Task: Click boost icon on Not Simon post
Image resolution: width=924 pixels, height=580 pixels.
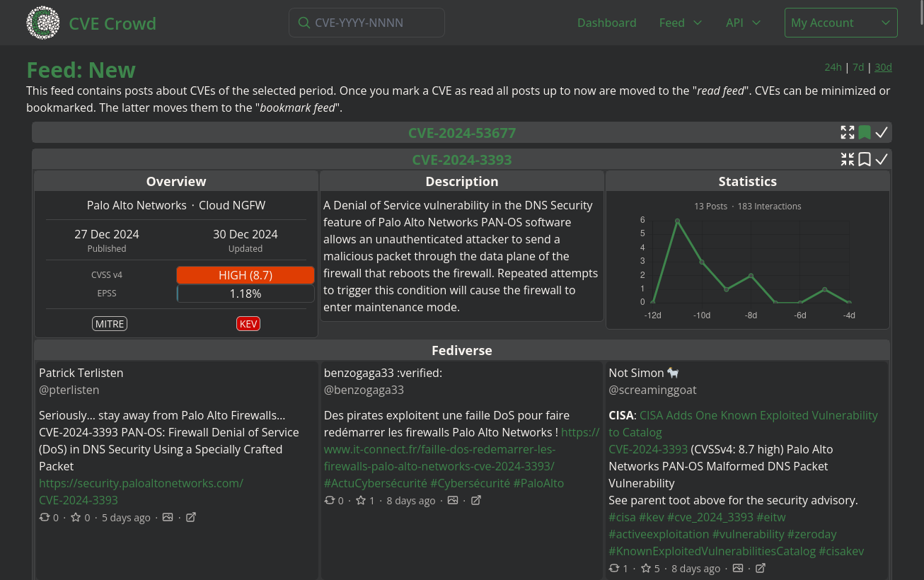Action: [614, 568]
